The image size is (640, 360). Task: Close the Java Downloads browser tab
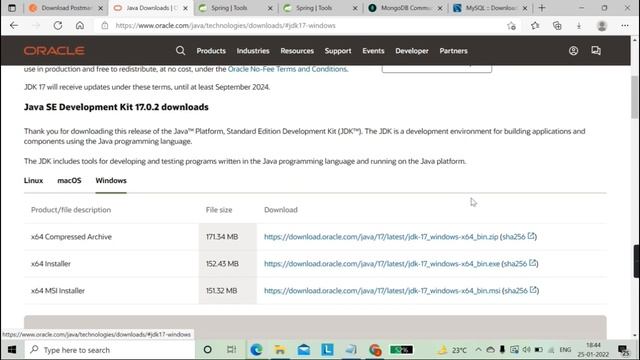pos(185,8)
